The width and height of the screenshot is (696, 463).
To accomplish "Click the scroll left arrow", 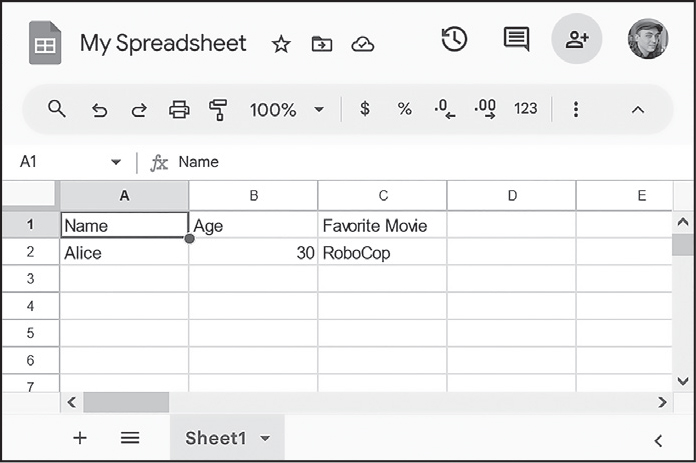I will (71, 402).
